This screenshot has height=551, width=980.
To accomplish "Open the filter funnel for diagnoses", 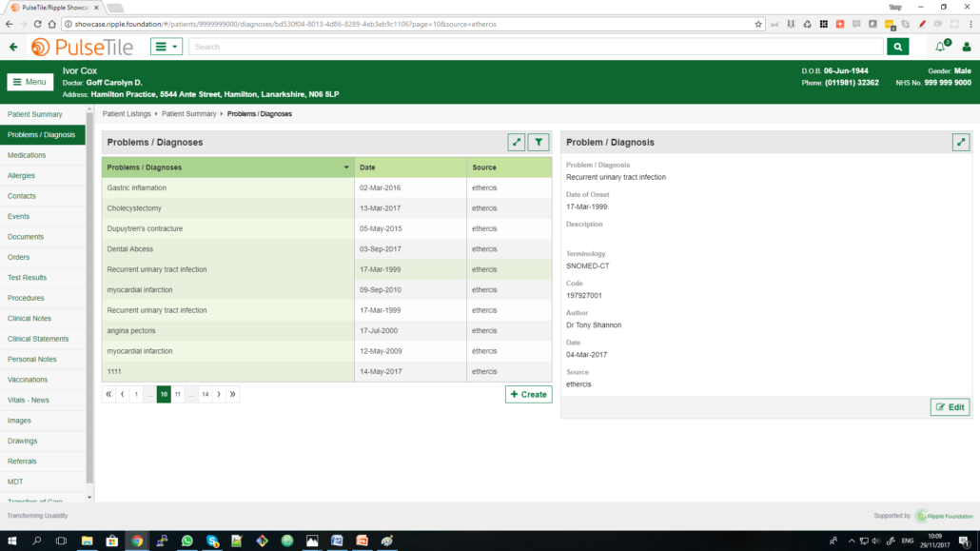I will tap(539, 143).
